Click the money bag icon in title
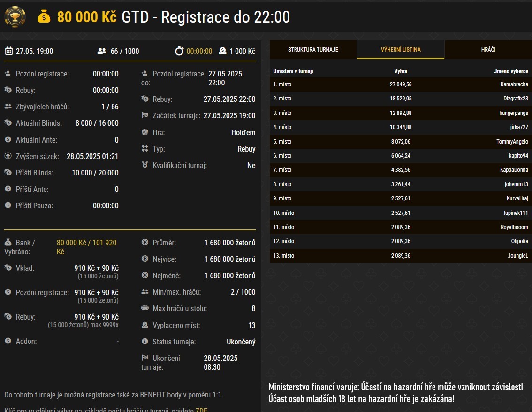This screenshot has width=532, height=412. [44, 17]
